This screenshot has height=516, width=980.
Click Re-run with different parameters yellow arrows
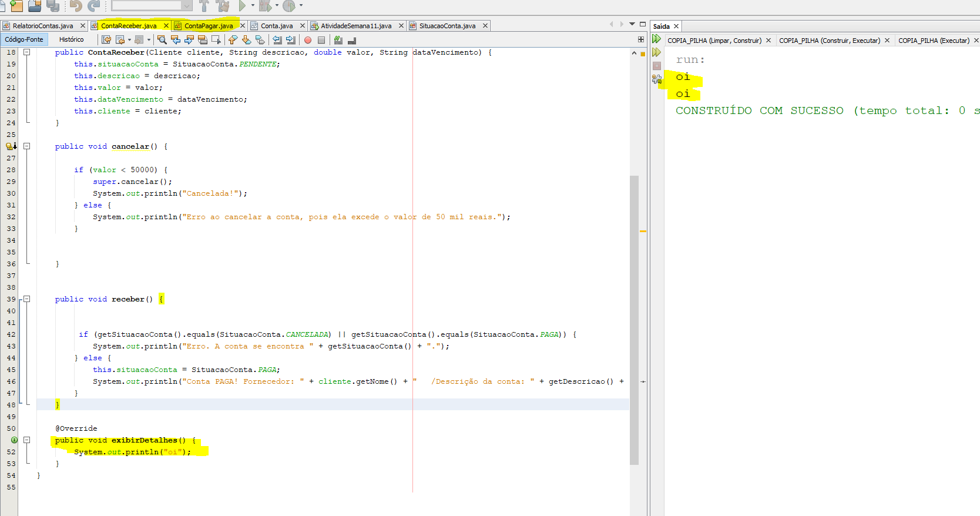[x=657, y=52]
